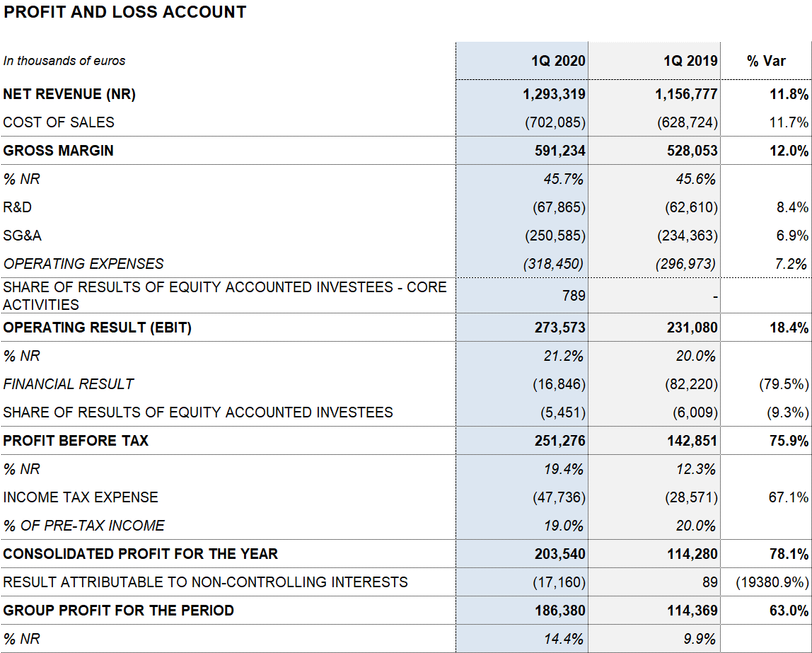Click the (19380.9%) variance cell

pyautogui.click(x=772, y=582)
